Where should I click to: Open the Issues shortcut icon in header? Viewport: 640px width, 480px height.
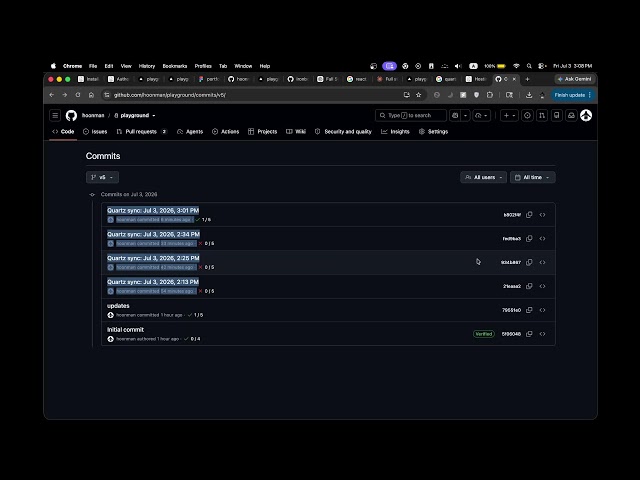click(x=527, y=116)
